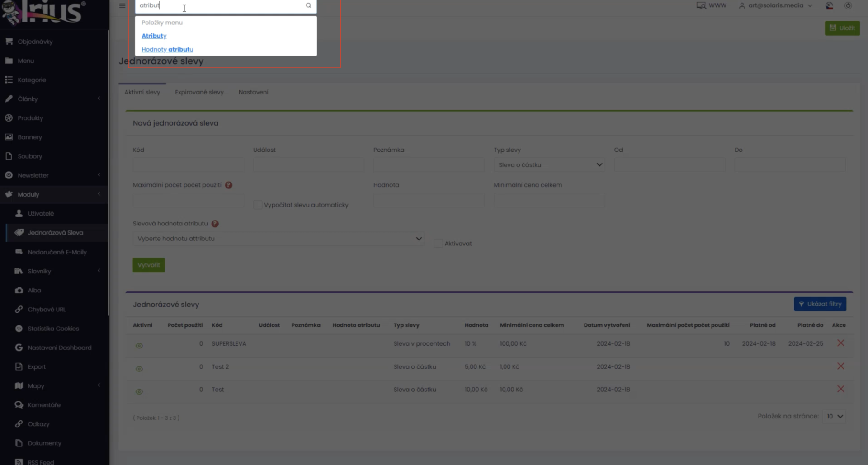Open Typ slevy dropdown
Viewport: 868px width, 465px height.
(x=549, y=164)
